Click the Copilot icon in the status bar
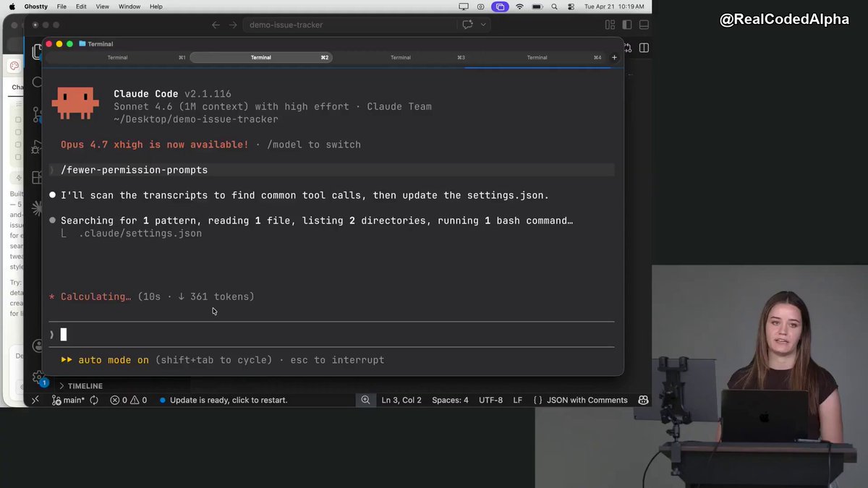 (643, 400)
